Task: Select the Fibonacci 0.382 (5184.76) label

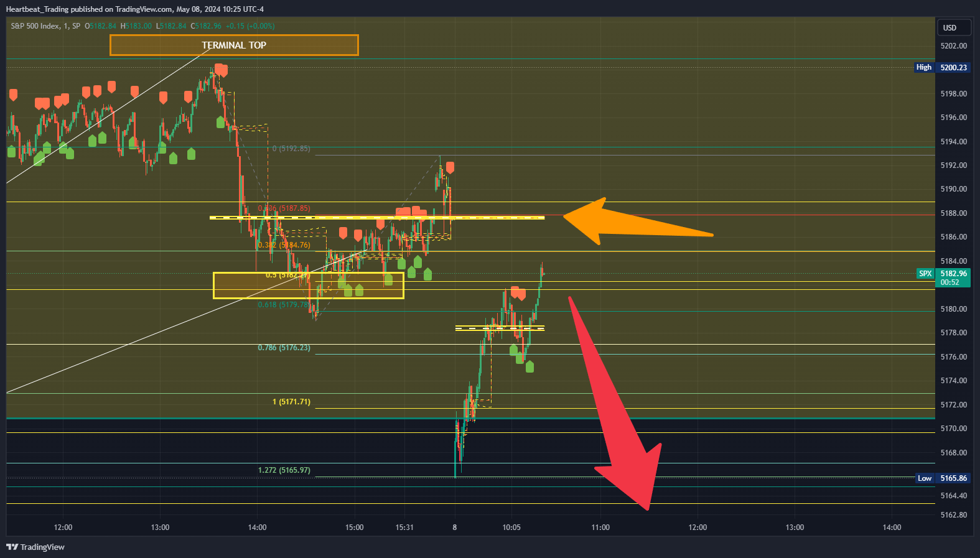Action: coord(284,245)
